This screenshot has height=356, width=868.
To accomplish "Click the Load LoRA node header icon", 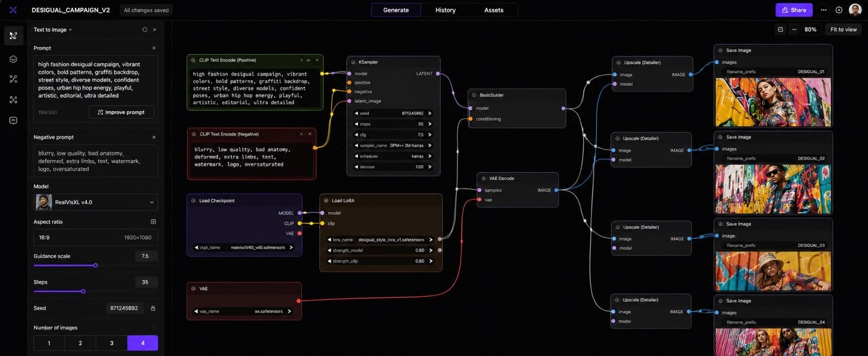I will 326,201.
